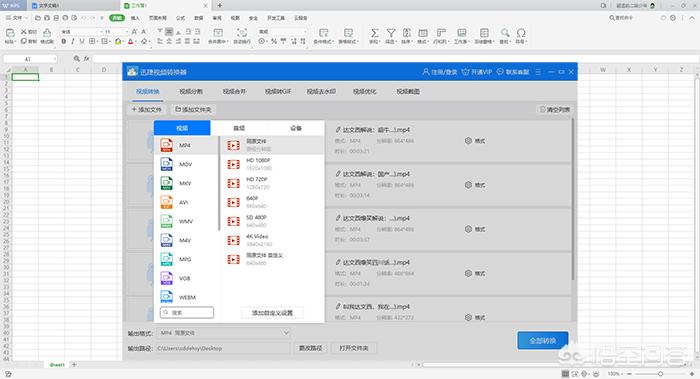This screenshot has height=379, width=700.
Task: Open the font name dropdown in WPS
Action: (101, 32)
